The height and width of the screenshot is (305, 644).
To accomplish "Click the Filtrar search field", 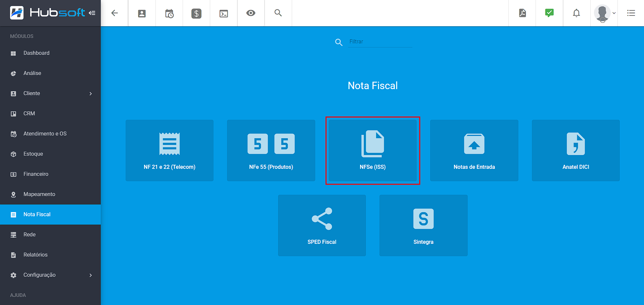I will pyautogui.click(x=380, y=42).
